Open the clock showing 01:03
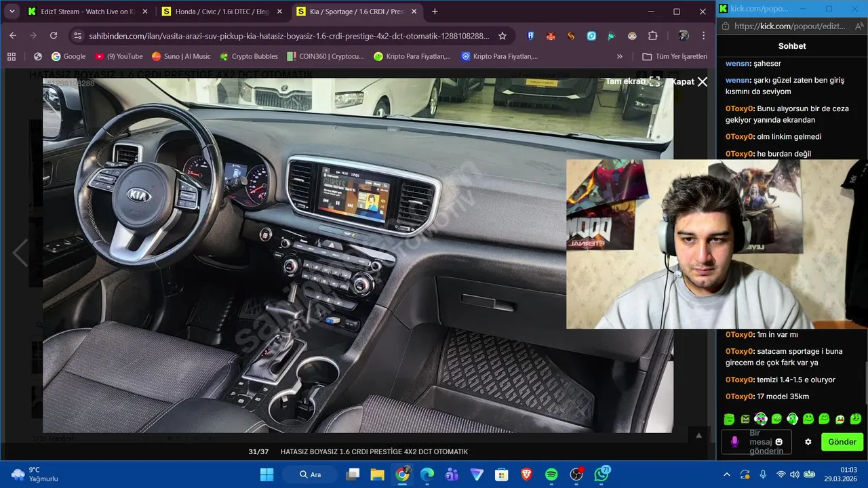868x488 pixels. pos(840,474)
